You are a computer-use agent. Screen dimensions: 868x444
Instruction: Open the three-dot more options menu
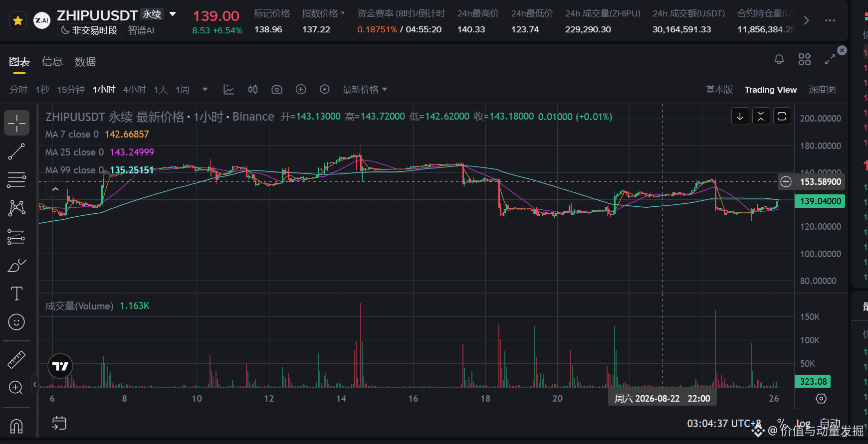pos(830,20)
